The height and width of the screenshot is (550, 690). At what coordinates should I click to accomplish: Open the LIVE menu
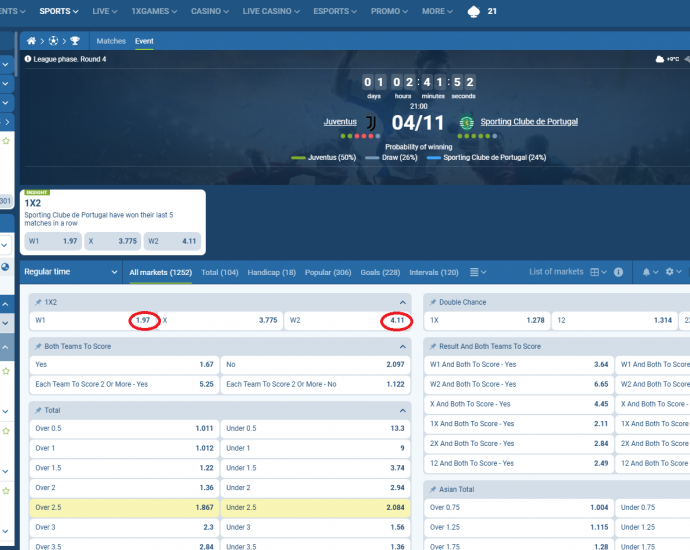(x=105, y=11)
